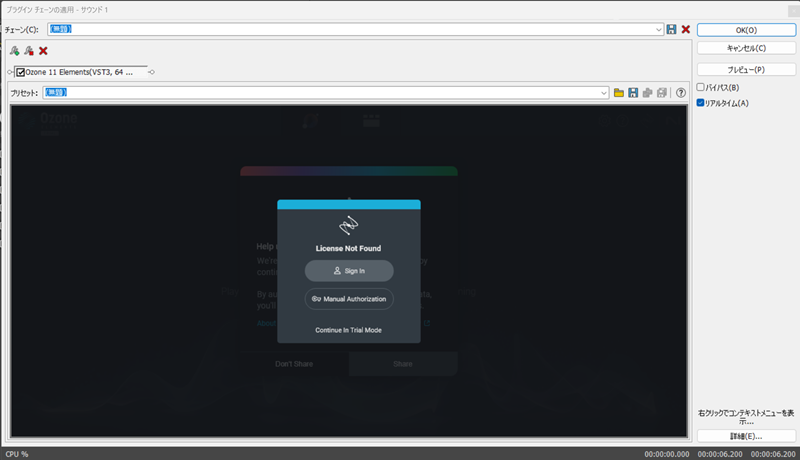Click Sign In in the License Not Found dialog

click(349, 271)
